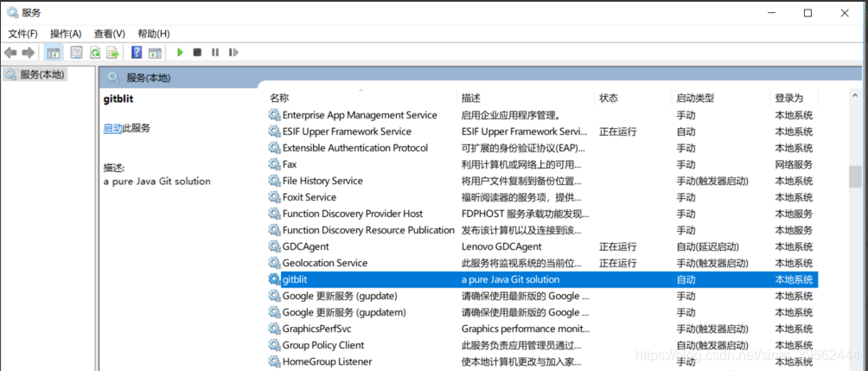Image resolution: width=868 pixels, height=371 pixels.
Task: Click the vertical scrollbar thumb
Action: [856, 176]
